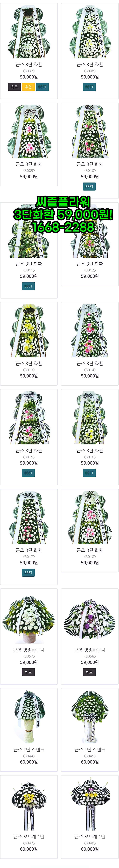119x868 pixels.
Task: Open the B014 pink lily wreath image
Action: point(90,330)
